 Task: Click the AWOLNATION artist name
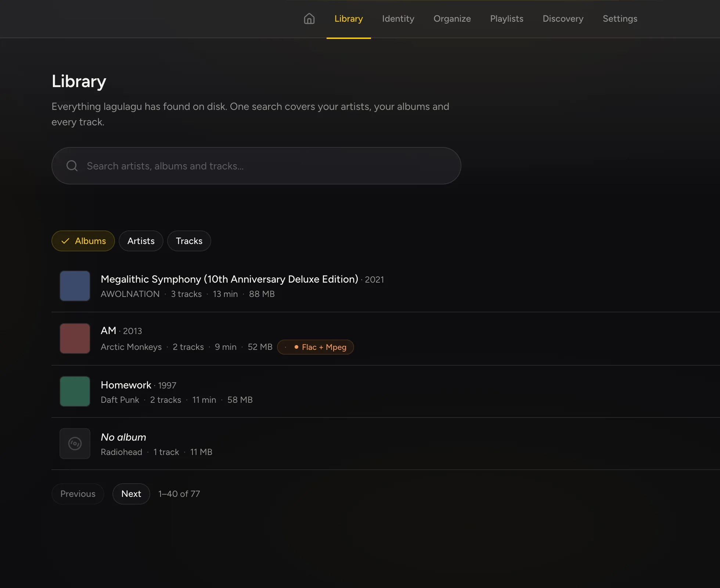click(x=130, y=294)
